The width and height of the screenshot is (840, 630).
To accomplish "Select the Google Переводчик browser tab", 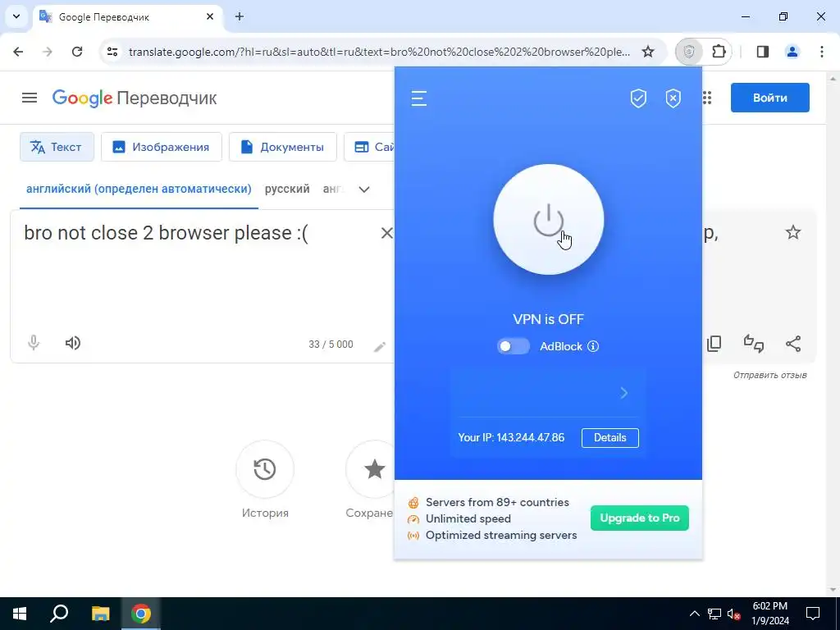I will pos(127,17).
